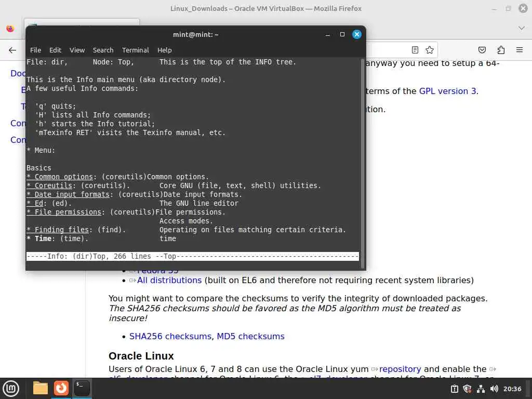Click the Oracle Linux heading

(141, 355)
